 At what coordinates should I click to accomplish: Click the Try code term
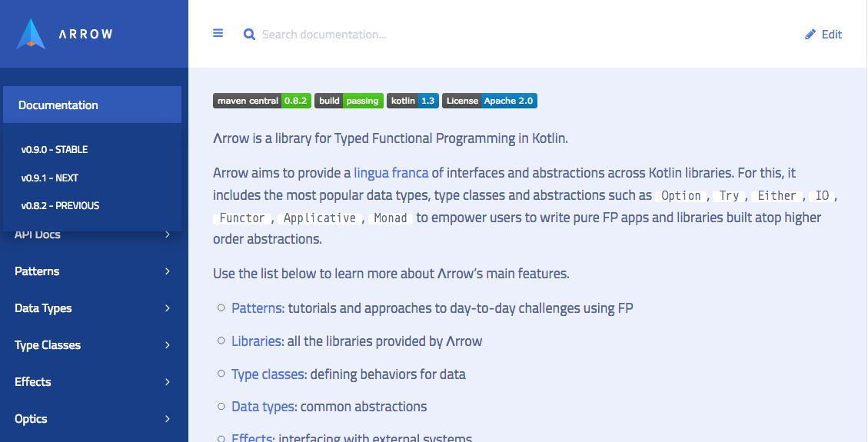729,196
